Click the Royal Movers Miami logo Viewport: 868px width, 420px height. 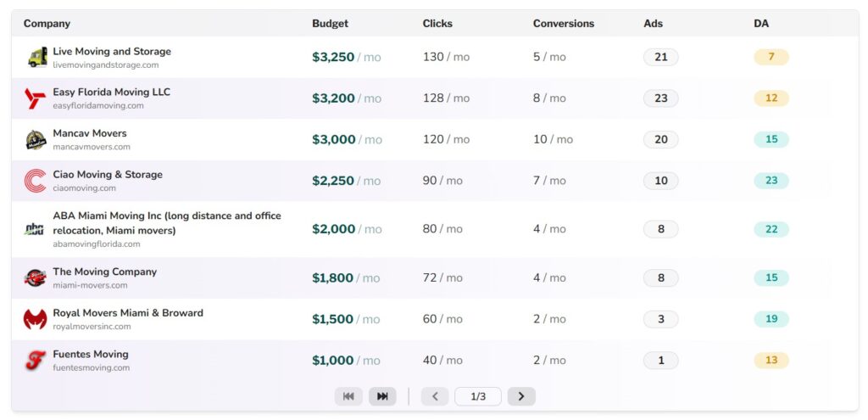(36, 319)
